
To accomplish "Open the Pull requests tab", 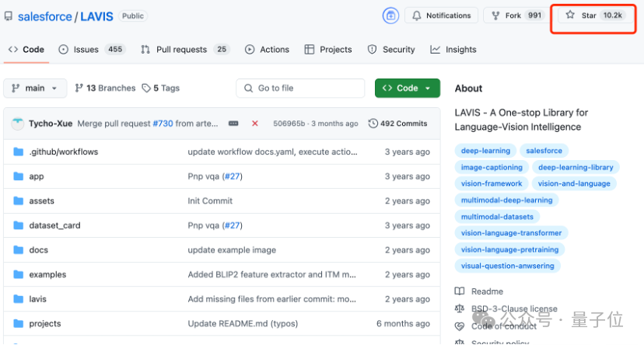I will pyautogui.click(x=185, y=50).
